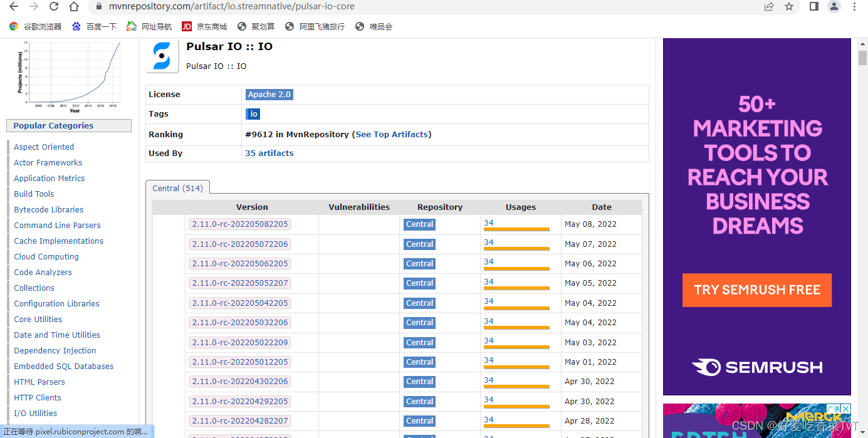Reload the page with the refresh icon
Screen dimensions: 868x438
point(54,6)
